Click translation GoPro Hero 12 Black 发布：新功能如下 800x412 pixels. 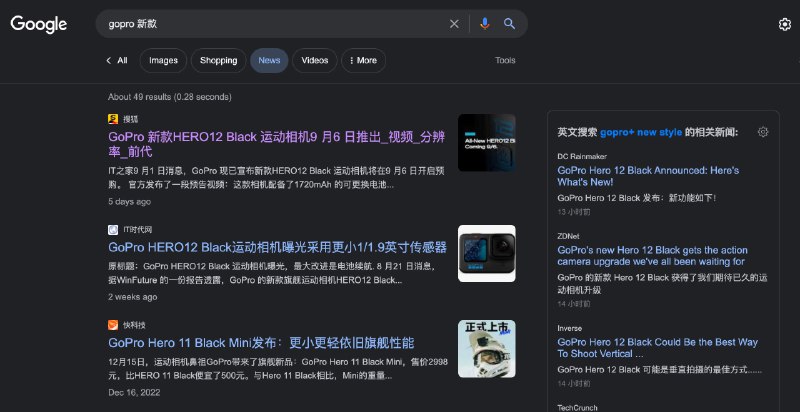coord(637,198)
